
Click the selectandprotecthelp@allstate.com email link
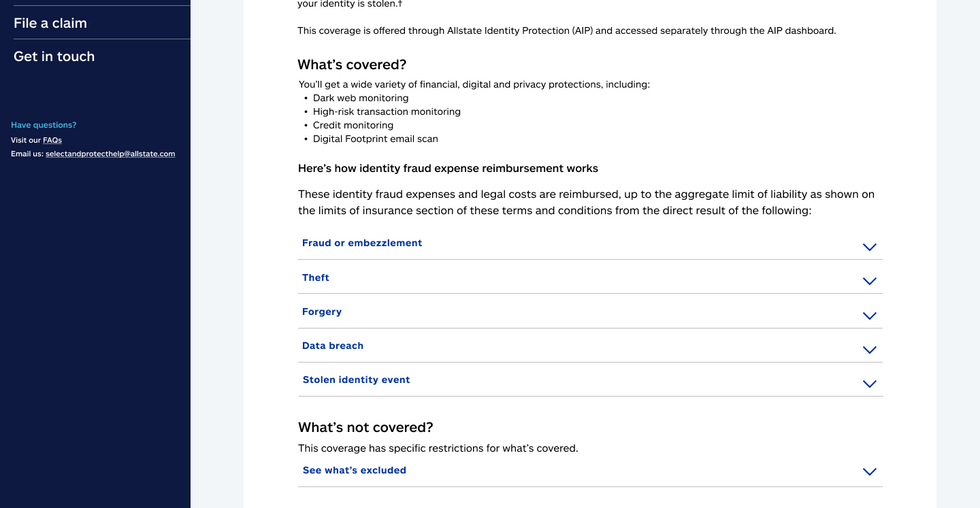(110, 154)
